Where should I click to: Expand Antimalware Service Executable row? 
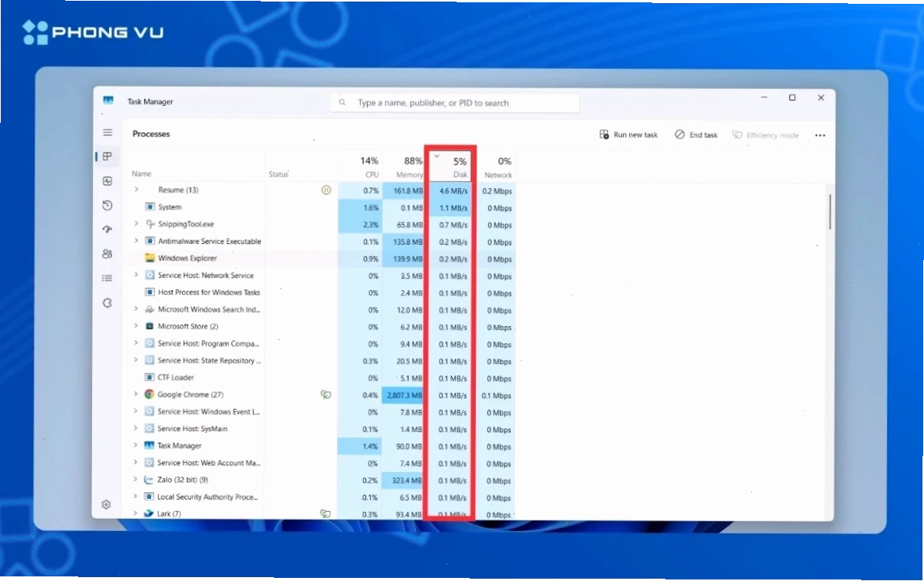pyautogui.click(x=136, y=241)
